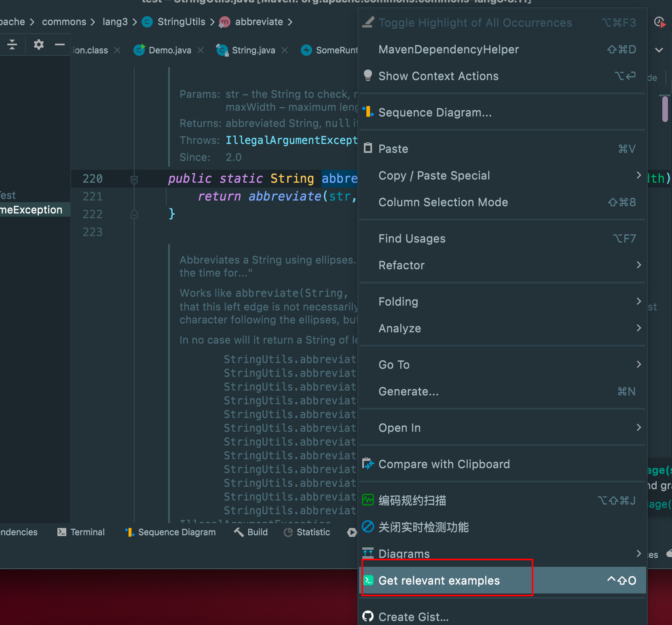Select the 编码规约扫描 menu entry
Image resolution: width=672 pixels, height=625 pixels.
pos(502,500)
